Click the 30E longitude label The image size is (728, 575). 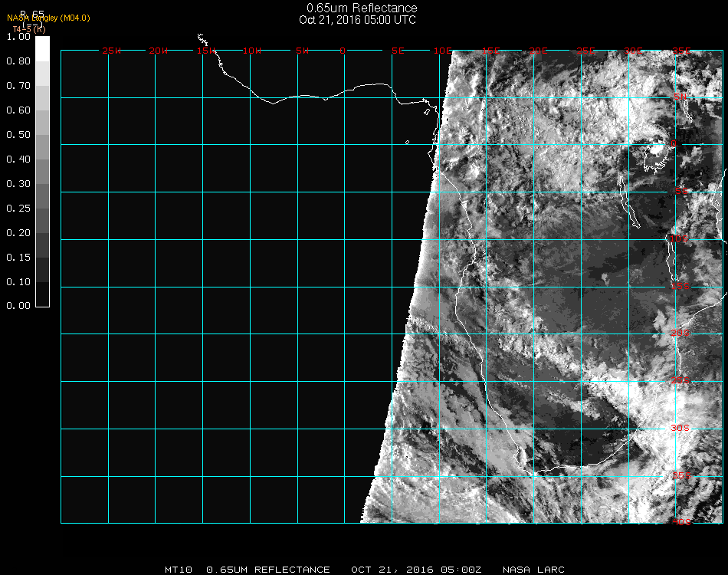[x=633, y=51]
